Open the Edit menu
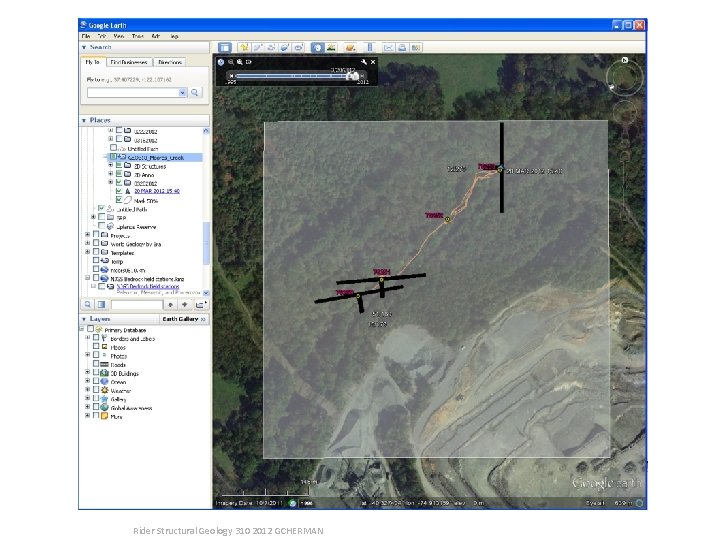Screen dimensions: 720x540 coord(102,36)
